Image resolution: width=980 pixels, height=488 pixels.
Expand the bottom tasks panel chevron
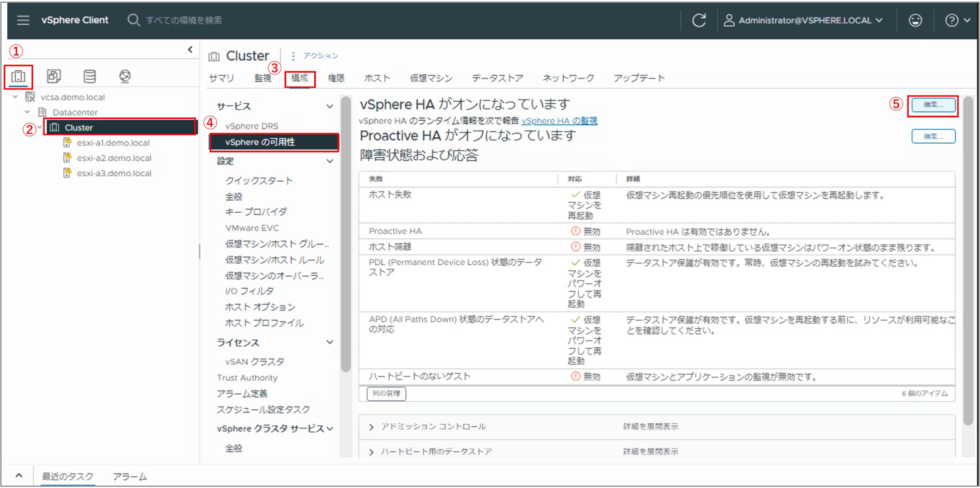[x=19, y=475]
